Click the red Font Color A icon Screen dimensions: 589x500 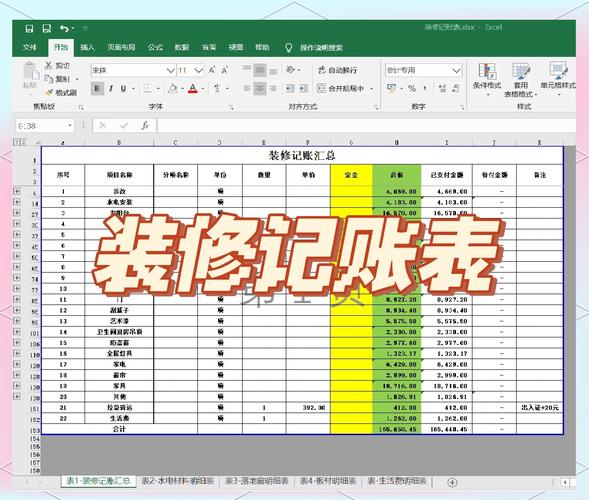(193, 89)
